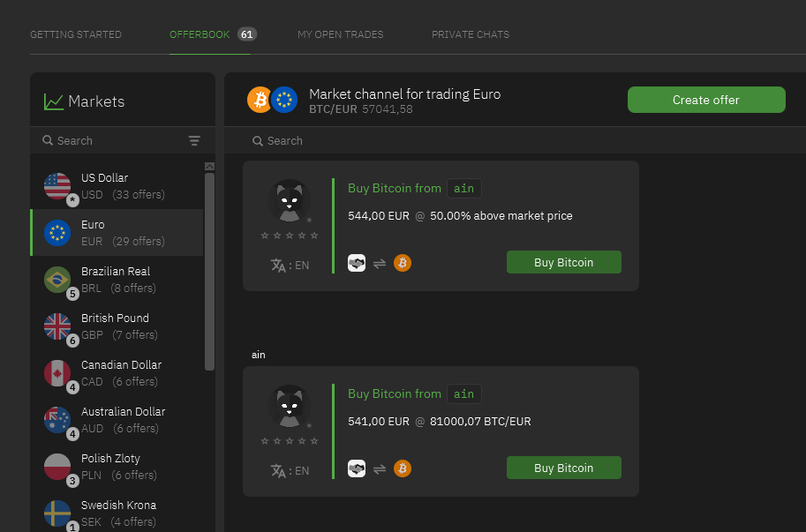Click the language icon on 541,00 EUR offer
806x532 pixels.
pos(279,470)
